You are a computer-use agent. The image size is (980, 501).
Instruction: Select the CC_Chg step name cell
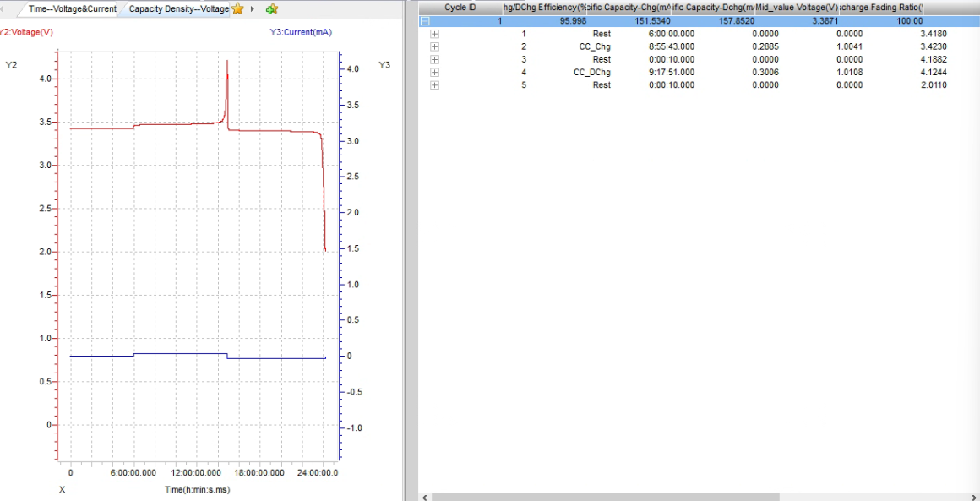[x=595, y=46]
